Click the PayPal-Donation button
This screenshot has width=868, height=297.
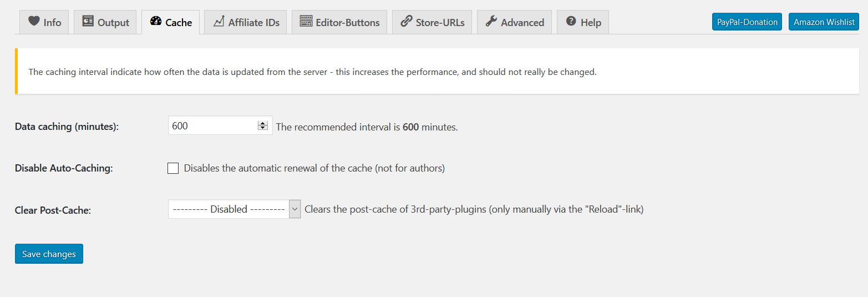tap(747, 22)
